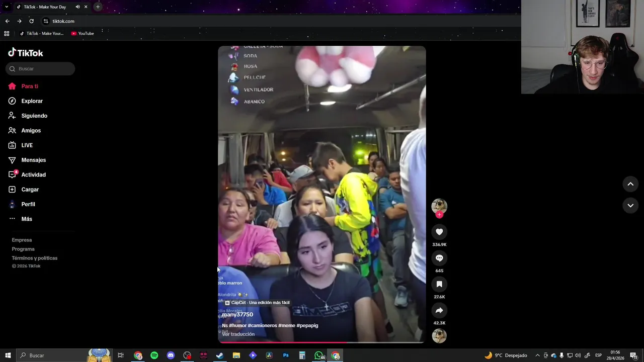
Task: Click the taskbar Buscar search box
Action: click(x=64, y=355)
